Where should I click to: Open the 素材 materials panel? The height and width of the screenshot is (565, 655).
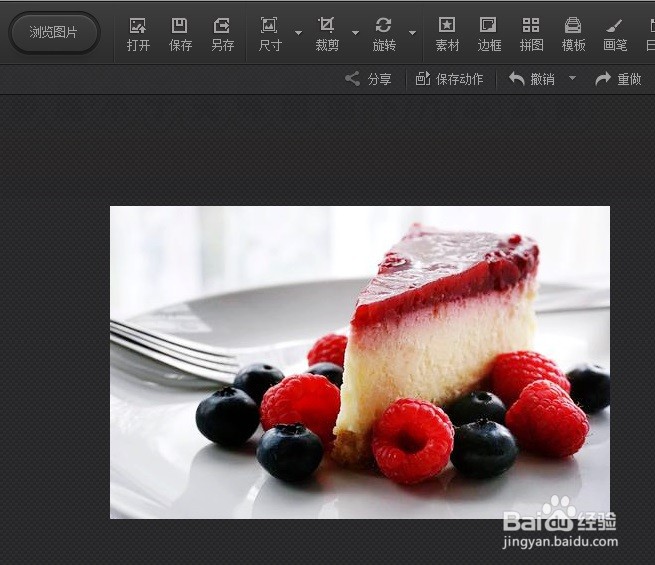tap(447, 35)
